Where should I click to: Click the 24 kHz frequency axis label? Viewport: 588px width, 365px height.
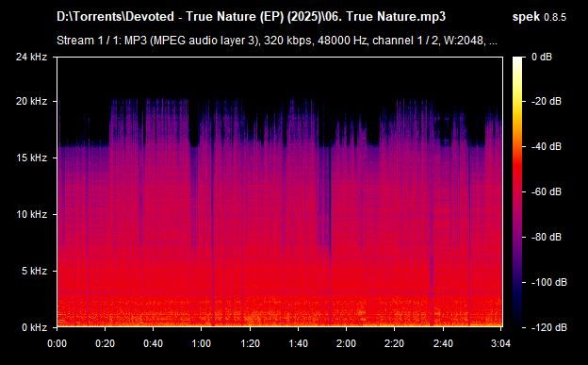pyautogui.click(x=31, y=58)
